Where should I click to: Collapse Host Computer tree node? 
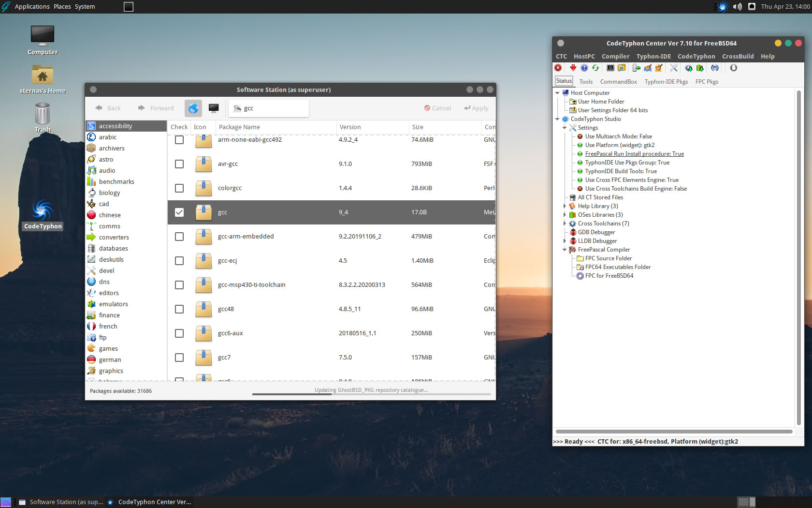pyautogui.click(x=557, y=93)
